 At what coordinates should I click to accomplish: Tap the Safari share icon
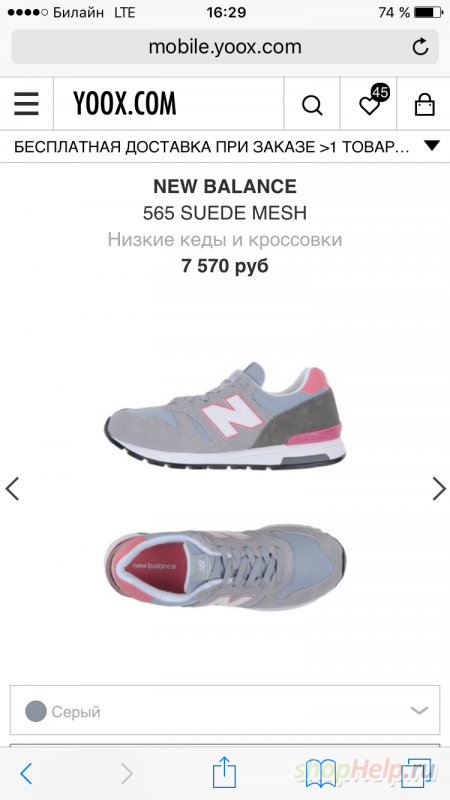pos(224,772)
